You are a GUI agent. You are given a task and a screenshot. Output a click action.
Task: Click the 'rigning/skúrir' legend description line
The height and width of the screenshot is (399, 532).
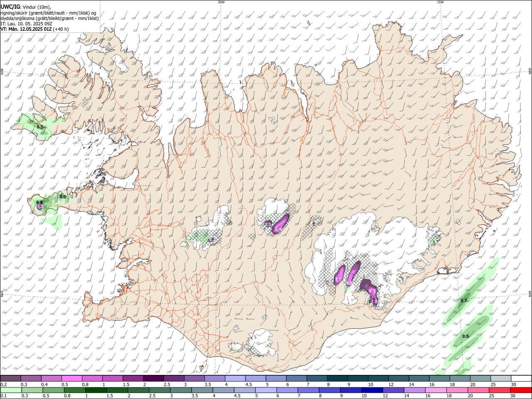click(48, 13)
